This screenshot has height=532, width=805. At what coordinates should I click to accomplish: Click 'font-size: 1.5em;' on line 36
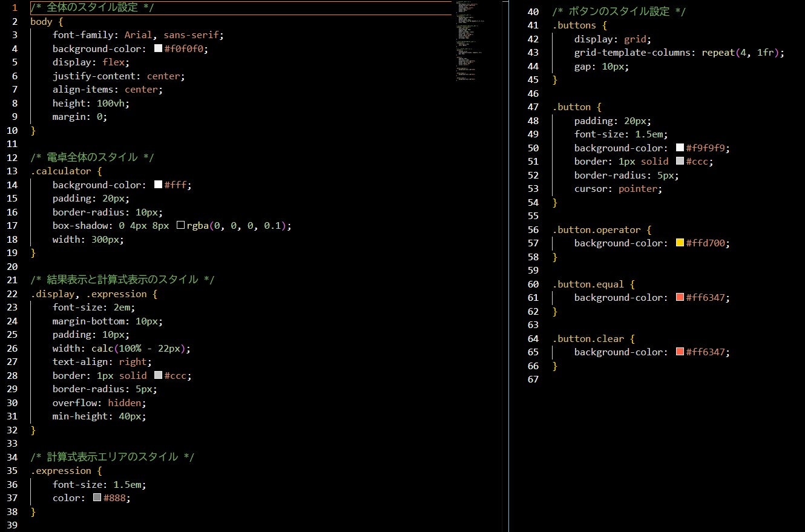click(99, 485)
